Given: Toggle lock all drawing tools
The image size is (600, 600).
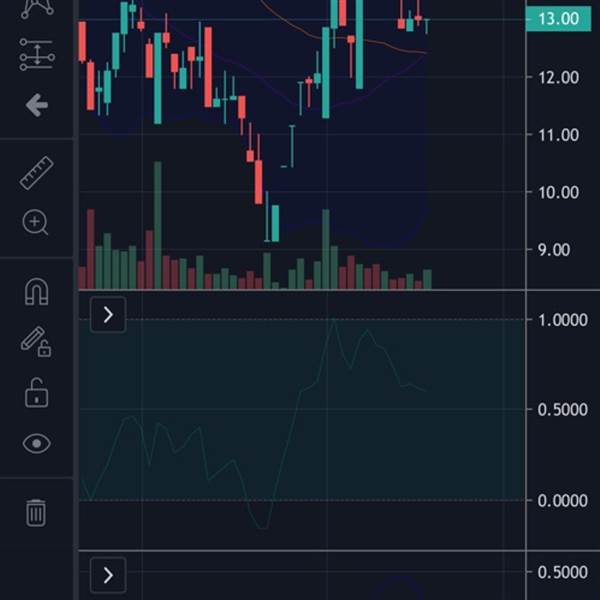Looking at the screenshot, I should pos(36,393).
